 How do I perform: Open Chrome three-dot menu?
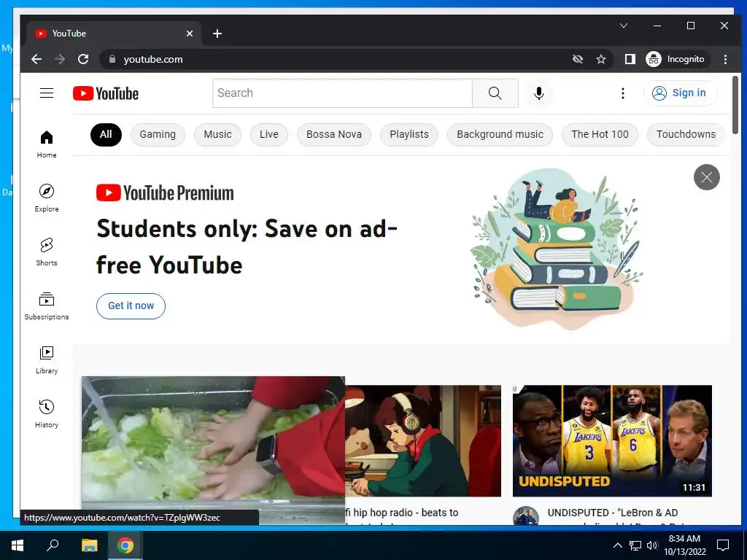(725, 59)
